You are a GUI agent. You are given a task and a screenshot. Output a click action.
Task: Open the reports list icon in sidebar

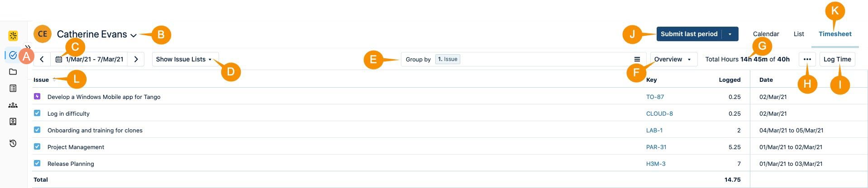pos(13,89)
